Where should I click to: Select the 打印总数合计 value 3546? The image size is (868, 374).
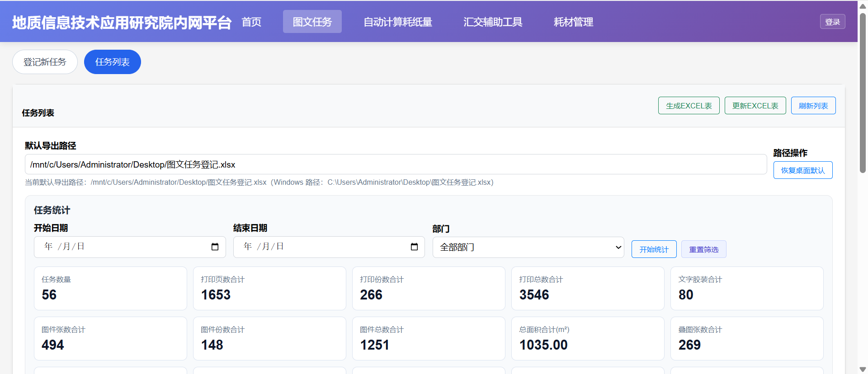(534, 295)
